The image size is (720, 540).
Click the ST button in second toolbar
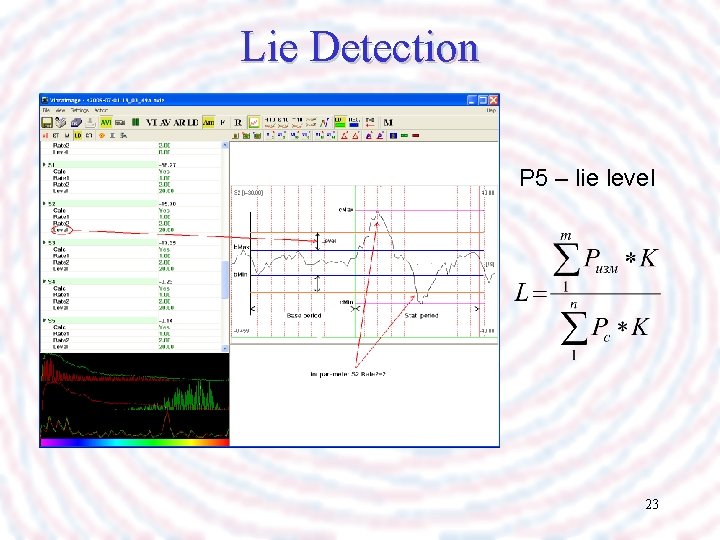click(x=56, y=135)
